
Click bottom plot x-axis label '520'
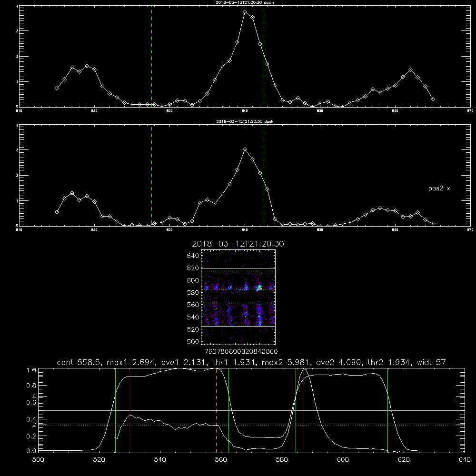point(99,460)
